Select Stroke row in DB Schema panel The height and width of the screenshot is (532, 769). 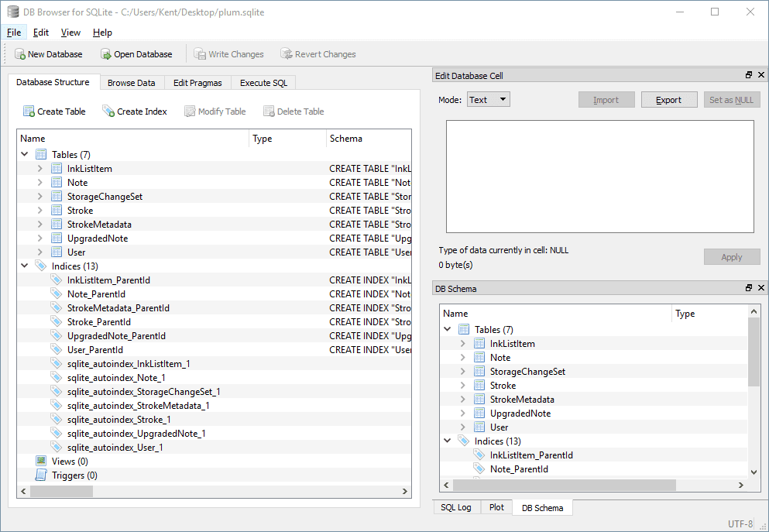[x=594, y=386]
